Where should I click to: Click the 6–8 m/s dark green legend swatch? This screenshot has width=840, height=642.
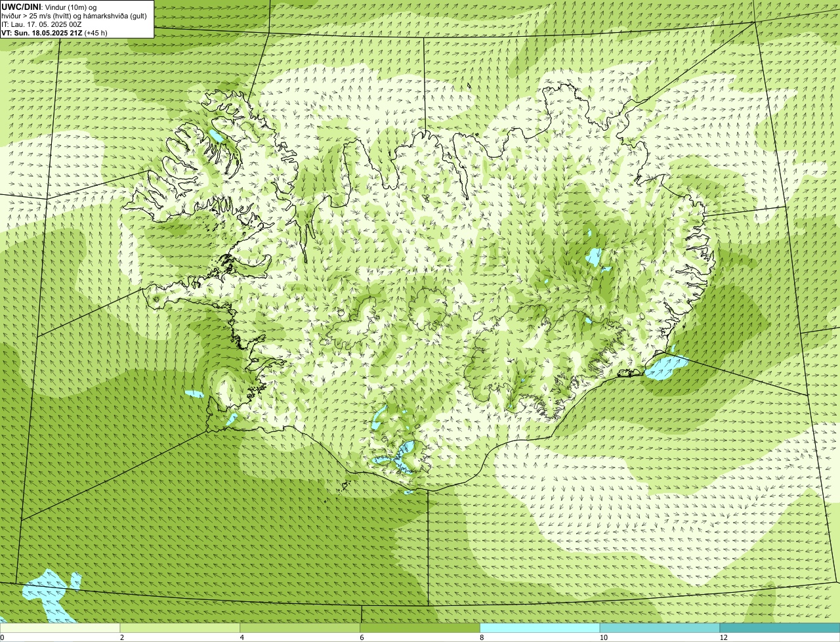tap(420, 628)
